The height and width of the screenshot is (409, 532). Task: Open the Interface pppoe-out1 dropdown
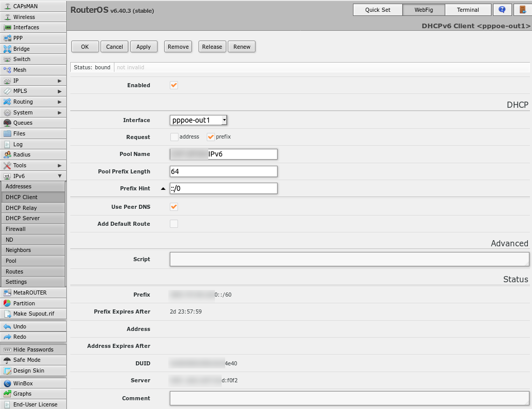pos(198,120)
